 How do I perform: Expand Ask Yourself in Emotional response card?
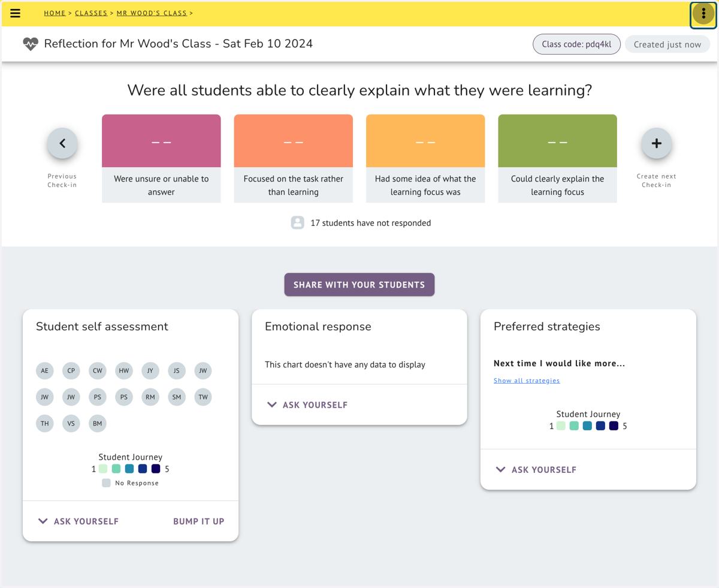click(307, 405)
